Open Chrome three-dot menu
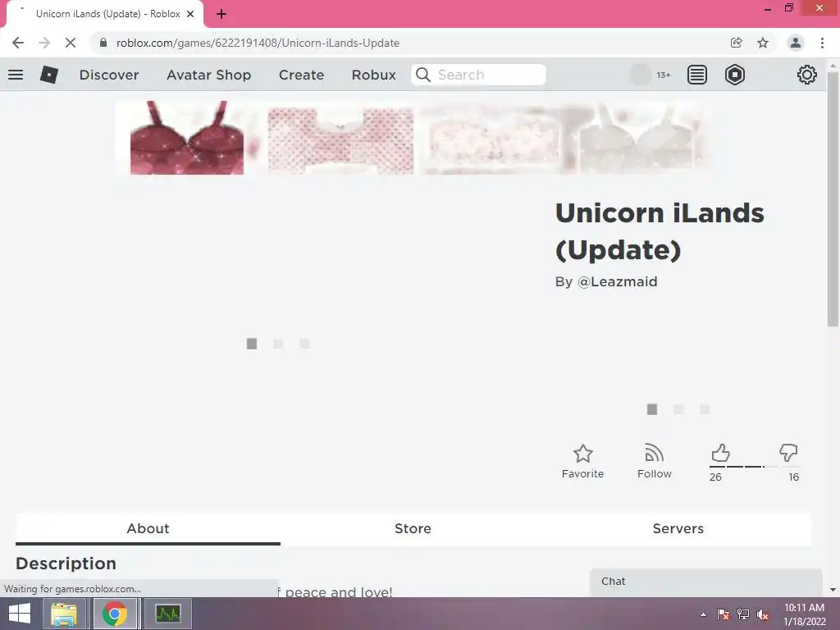 click(822, 43)
